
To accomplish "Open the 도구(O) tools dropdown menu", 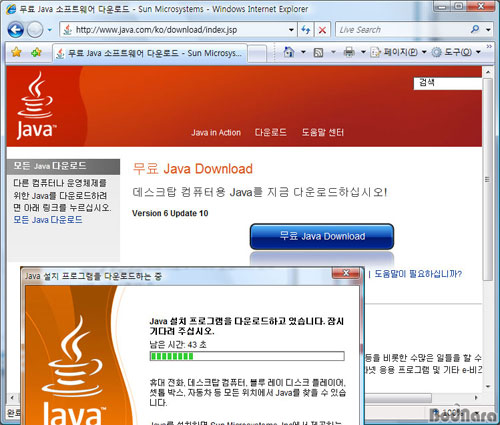I will point(456,52).
